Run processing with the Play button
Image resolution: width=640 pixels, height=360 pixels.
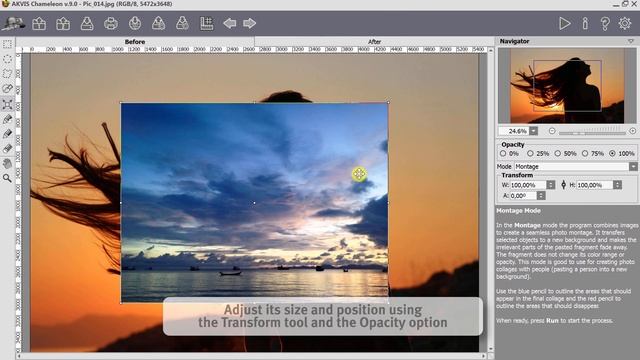pos(564,24)
